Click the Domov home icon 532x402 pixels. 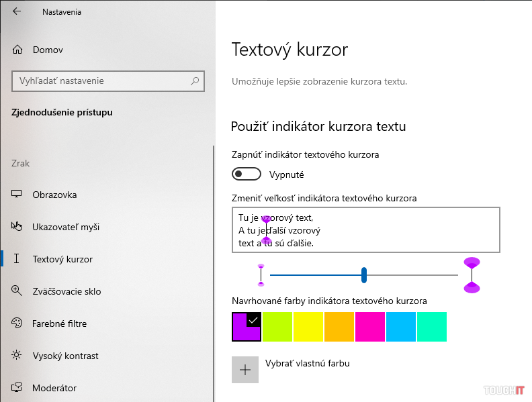(17, 50)
